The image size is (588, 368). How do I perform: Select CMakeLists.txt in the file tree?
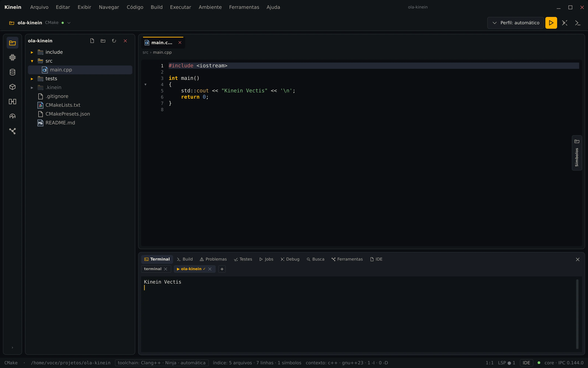click(80, 105)
